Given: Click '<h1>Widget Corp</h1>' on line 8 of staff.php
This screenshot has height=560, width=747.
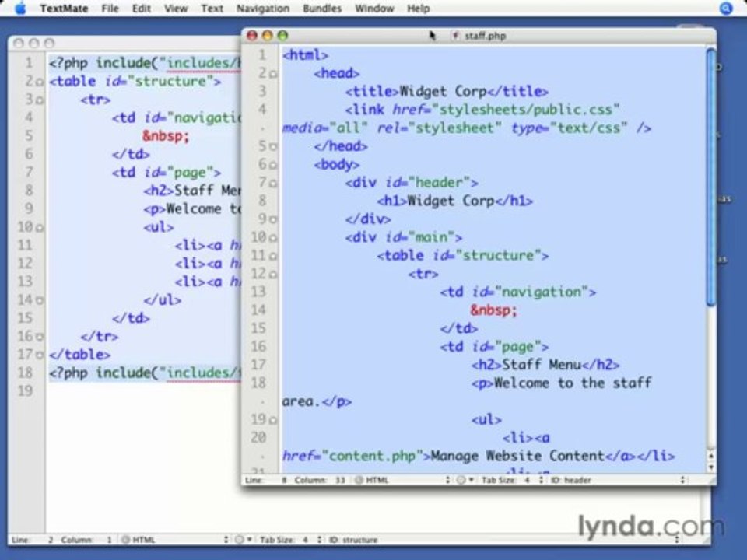Looking at the screenshot, I should point(454,201).
